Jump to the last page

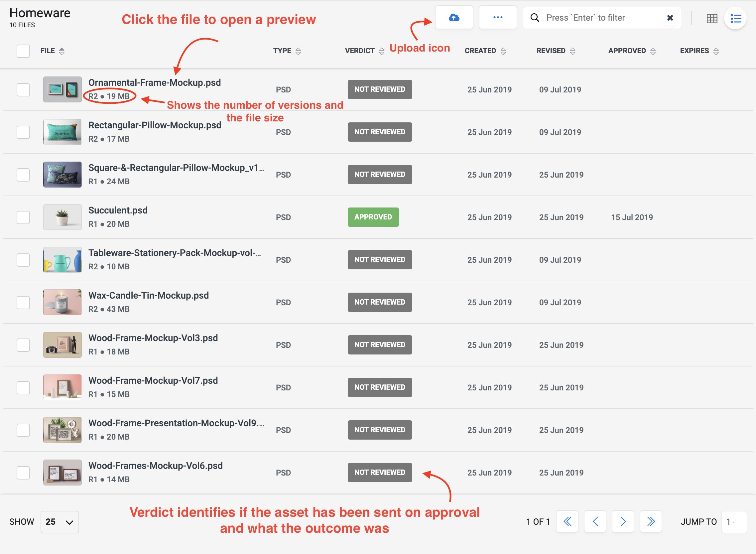click(x=651, y=521)
